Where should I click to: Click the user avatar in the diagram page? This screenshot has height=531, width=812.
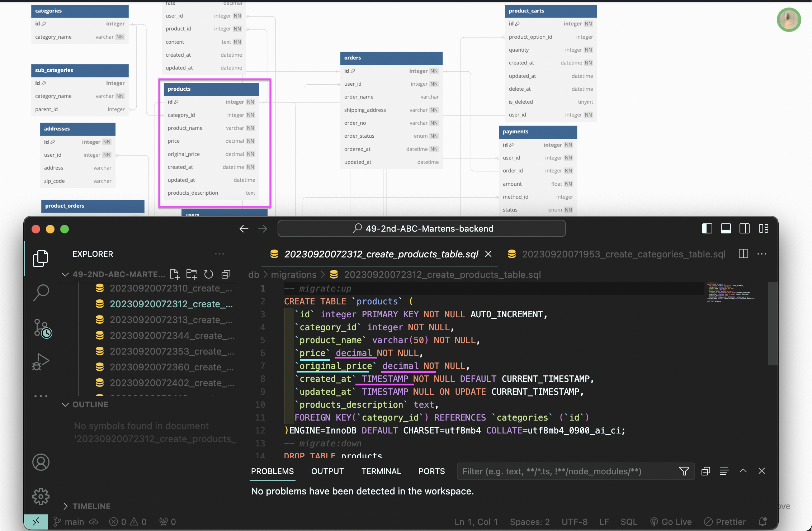click(x=789, y=20)
